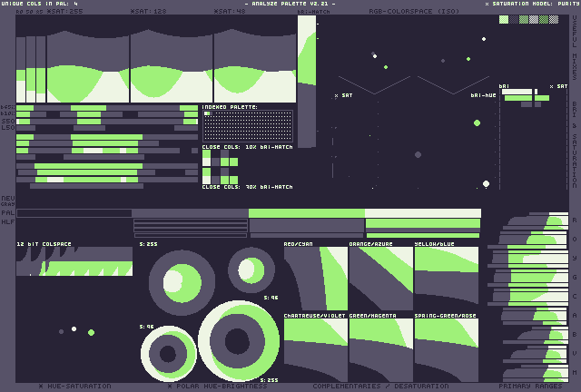
Task: Click the solid light green Useful Mixes swatch
Action: 504,19
